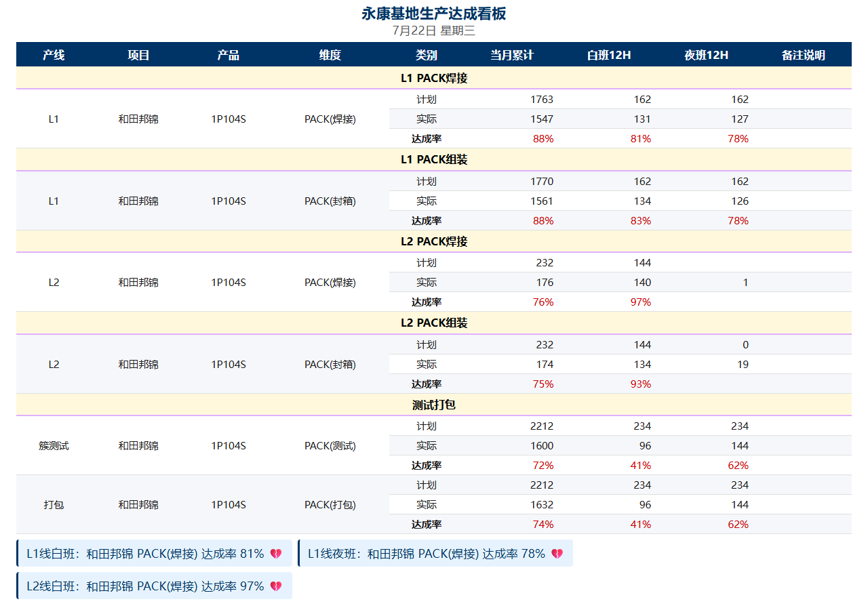The image size is (868, 610).
Task: Click the 产线 column header
Action: pos(54,55)
